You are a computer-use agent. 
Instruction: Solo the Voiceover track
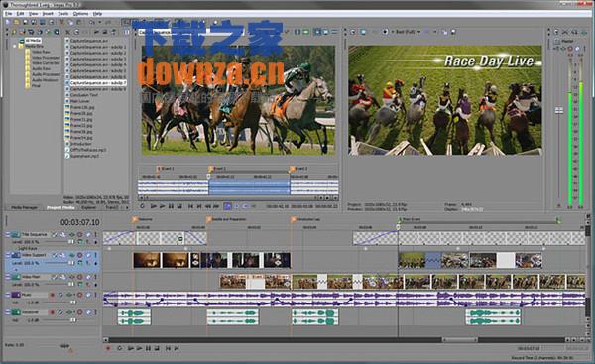click(x=95, y=312)
